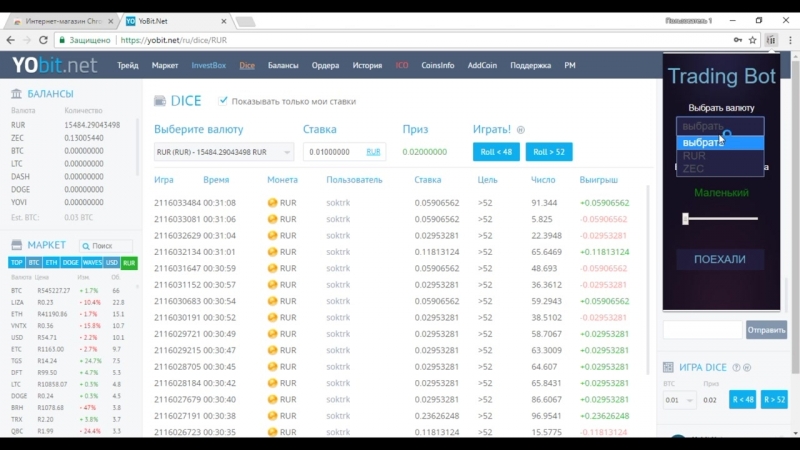The width and height of the screenshot is (800, 450).
Task: Open Ордера in the top navigation
Action: click(x=326, y=65)
